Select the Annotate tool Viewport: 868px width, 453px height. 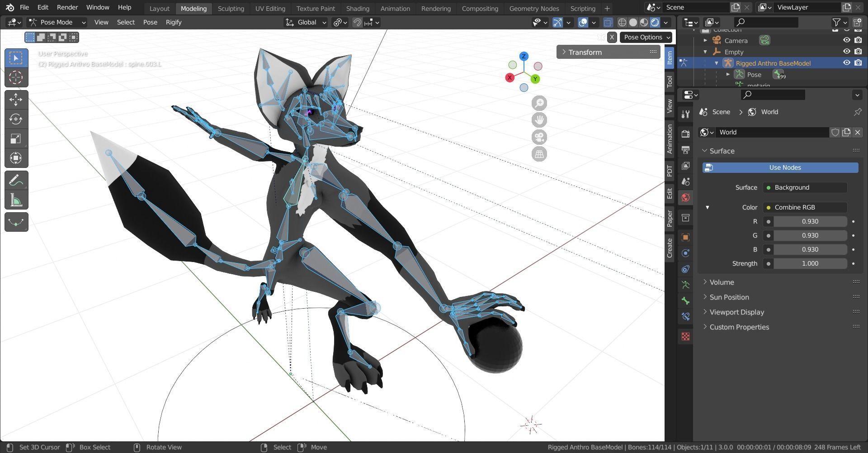[16, 181]
